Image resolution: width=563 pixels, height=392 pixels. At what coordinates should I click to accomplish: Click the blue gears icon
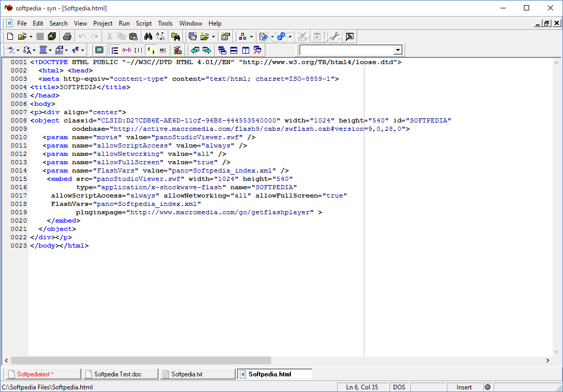(x=281, y=36)
